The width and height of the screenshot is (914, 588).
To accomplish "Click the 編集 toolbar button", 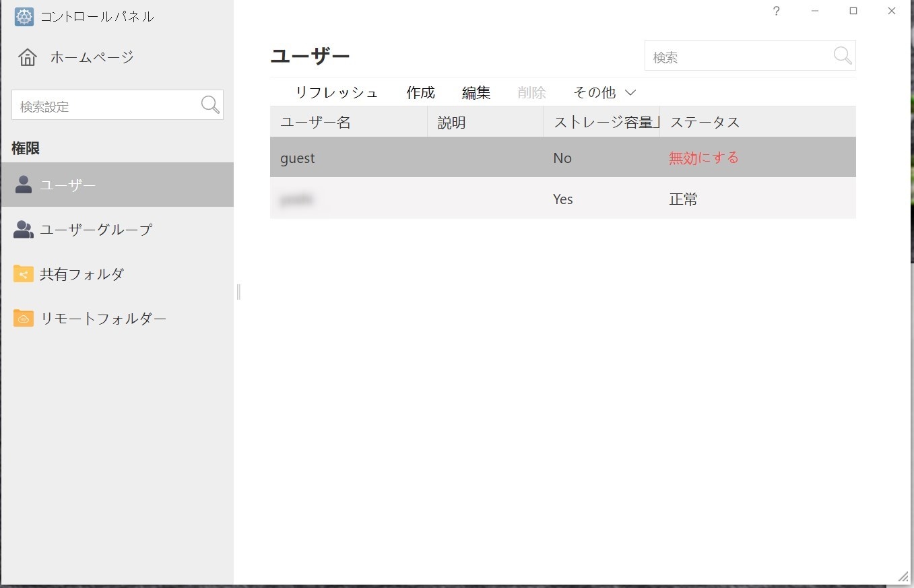I will (x=476, y=92).
